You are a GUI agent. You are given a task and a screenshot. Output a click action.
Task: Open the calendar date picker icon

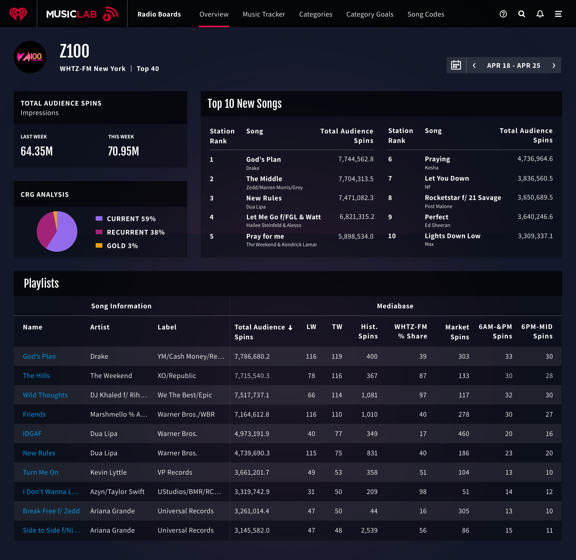[x=456, y=65]
